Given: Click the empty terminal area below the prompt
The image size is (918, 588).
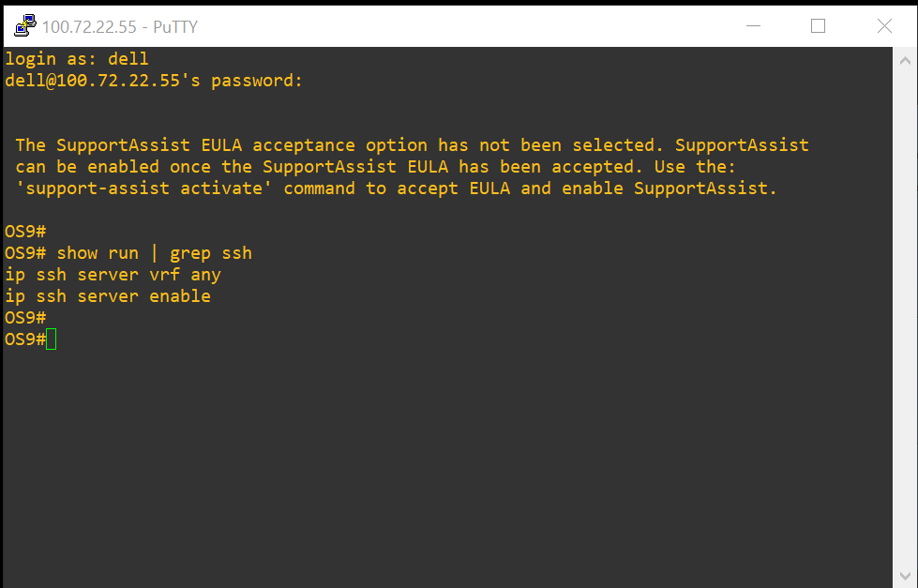Looking at the screenshot, I should [x=375, y=450].
